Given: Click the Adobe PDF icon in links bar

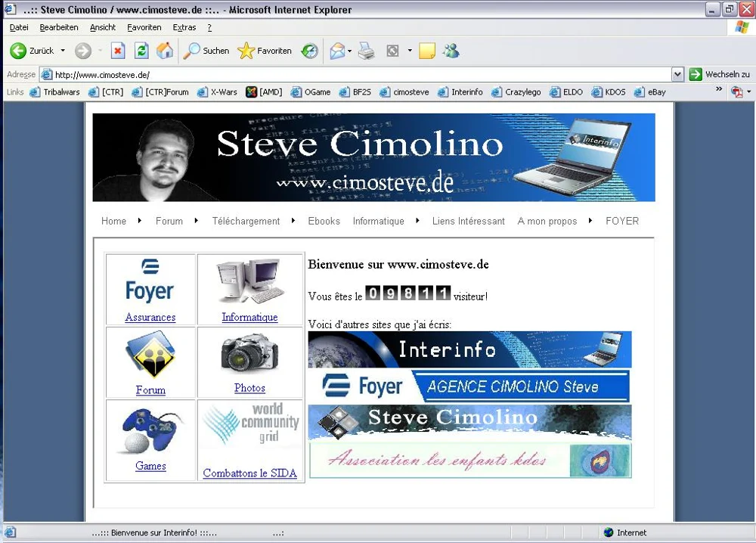Looking at the screenshot, I should pos(736,92).
